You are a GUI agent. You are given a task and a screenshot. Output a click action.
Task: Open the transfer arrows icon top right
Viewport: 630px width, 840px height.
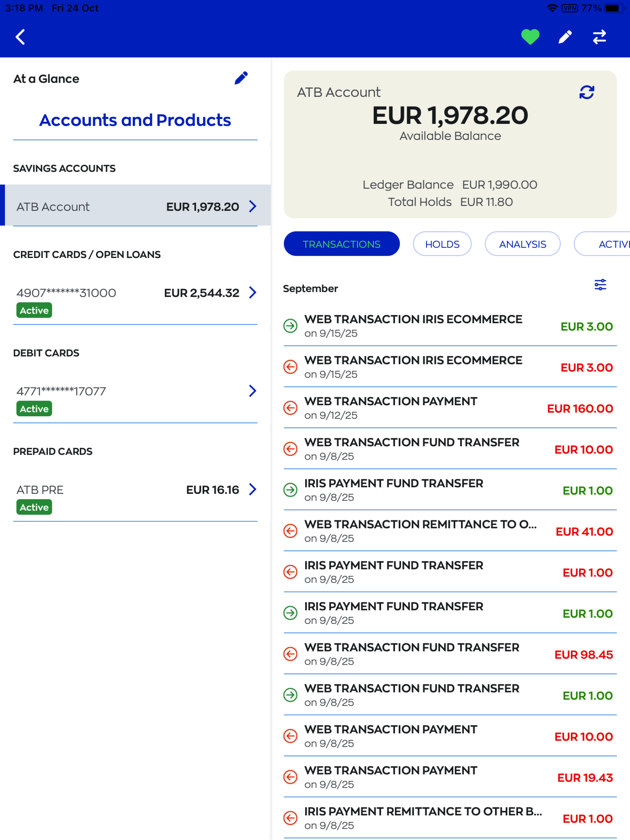[x=600, y=37]
